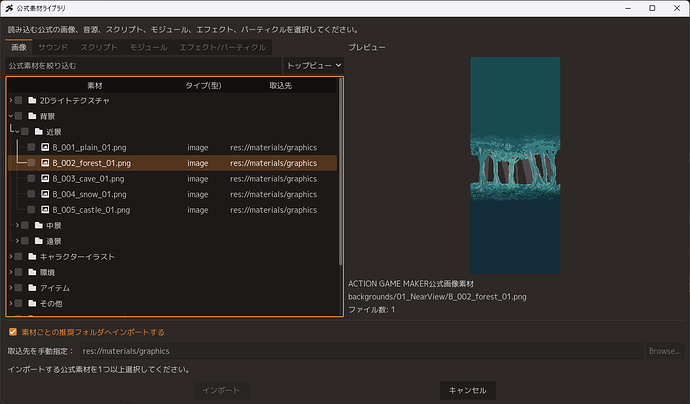This screenshot has width=690, height=404.
Task: Click the 素材 column header
Action: [95, 85]
